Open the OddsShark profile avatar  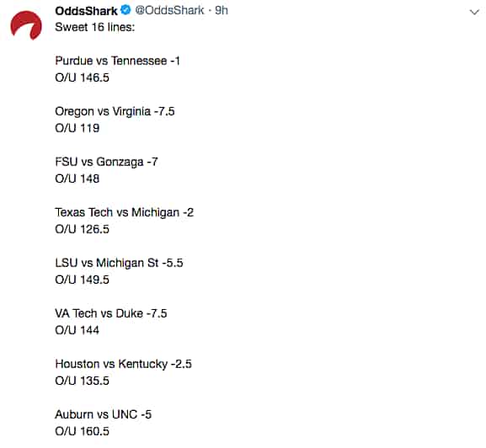(26, 25)
